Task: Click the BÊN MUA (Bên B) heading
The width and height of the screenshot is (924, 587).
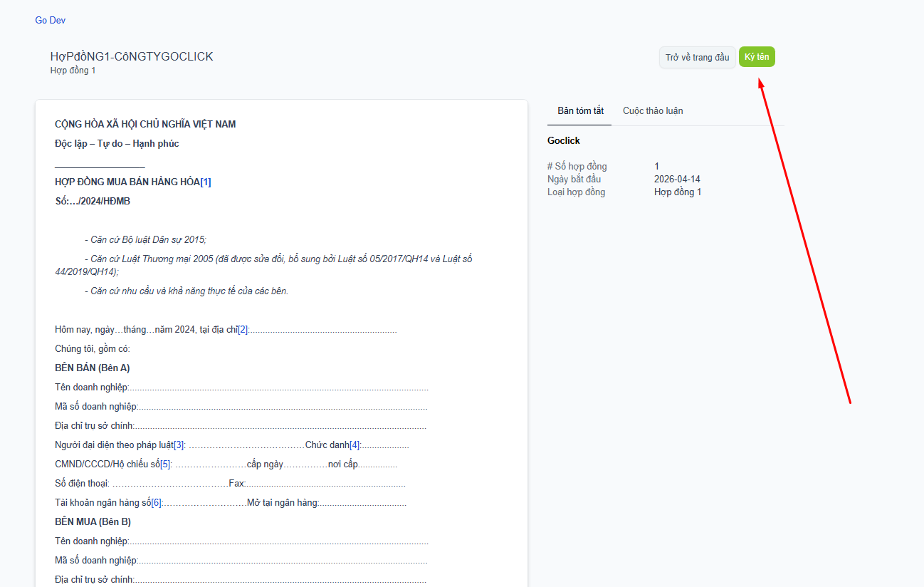Action: [93, 522]
